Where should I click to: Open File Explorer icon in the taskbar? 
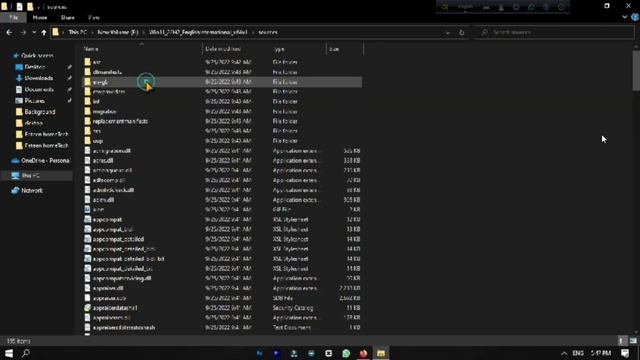tap(381, 353)
